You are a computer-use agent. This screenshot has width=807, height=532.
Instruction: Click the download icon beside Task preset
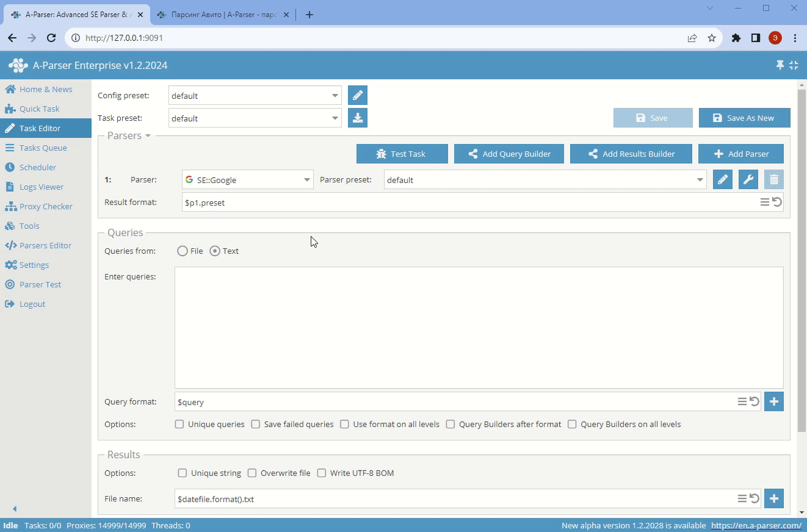[x=358, y=118]
